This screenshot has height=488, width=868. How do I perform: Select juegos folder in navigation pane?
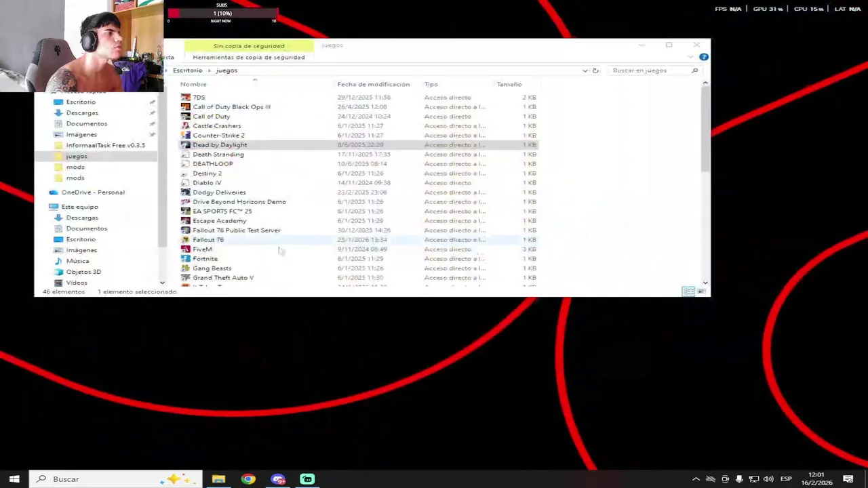coord(77,157)
